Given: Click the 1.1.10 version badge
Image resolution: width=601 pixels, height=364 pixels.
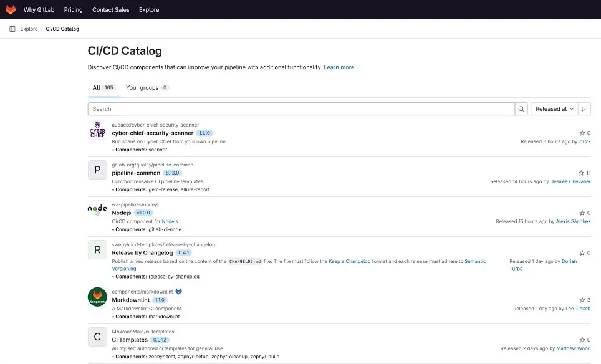Looking at the screenshot, I should click(204, 133).
